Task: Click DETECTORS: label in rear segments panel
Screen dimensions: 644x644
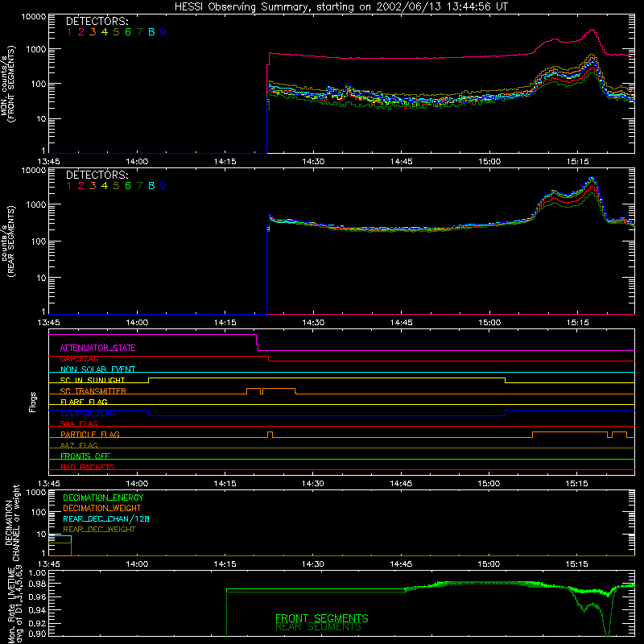Action: click(97, 175)
